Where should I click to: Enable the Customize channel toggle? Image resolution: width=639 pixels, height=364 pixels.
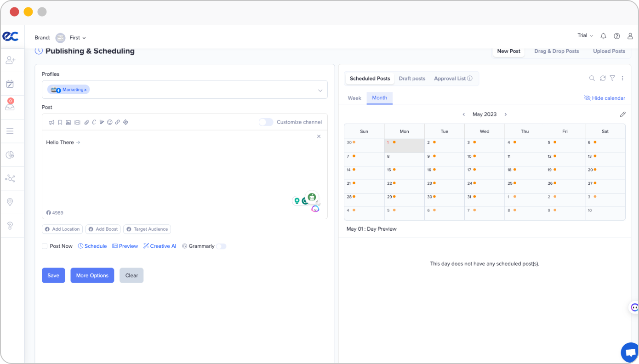tap(266, 122)
